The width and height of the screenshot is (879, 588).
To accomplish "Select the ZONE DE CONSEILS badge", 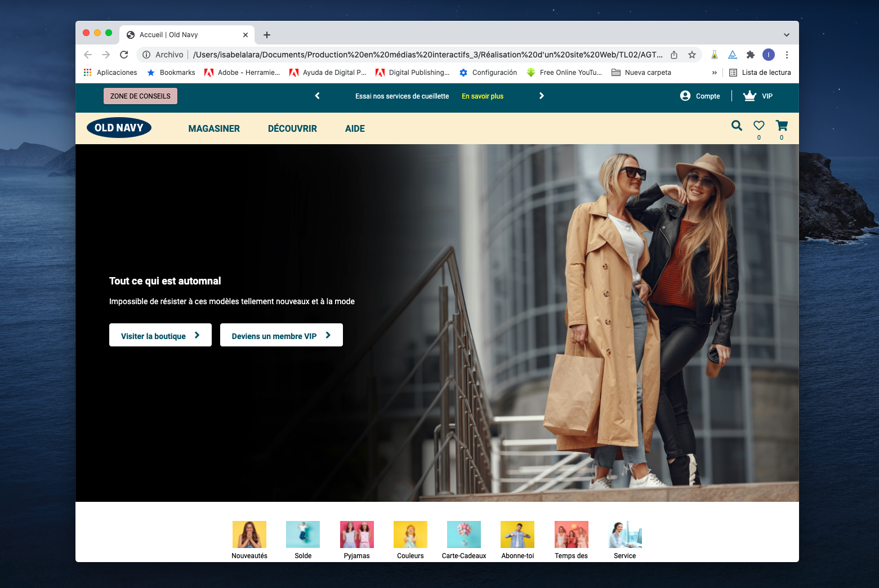I will point(140,96).
